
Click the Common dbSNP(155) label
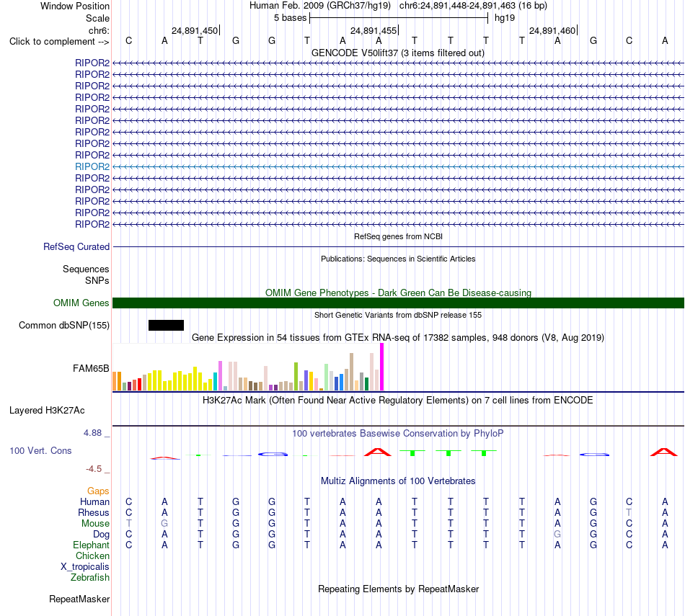[x=63, y=325]
